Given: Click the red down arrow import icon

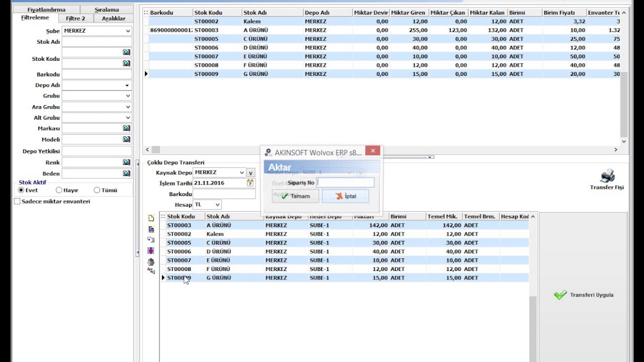Looking at the screenshot, I should tap(151, 250).
